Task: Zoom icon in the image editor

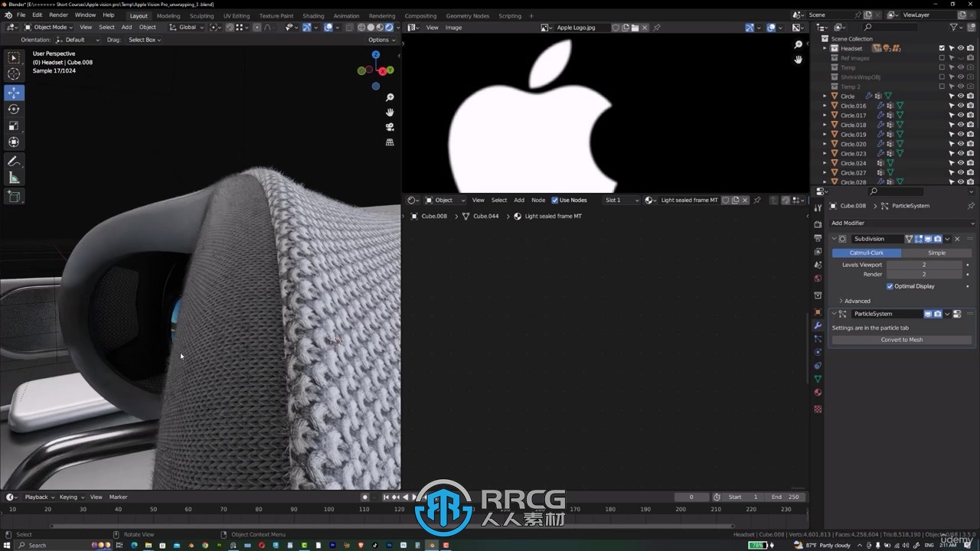Action: [799, 45]
